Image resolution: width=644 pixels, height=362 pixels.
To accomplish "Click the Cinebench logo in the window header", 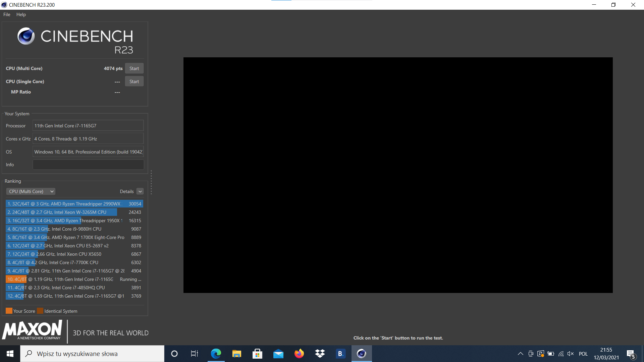I will click(26, 36).
